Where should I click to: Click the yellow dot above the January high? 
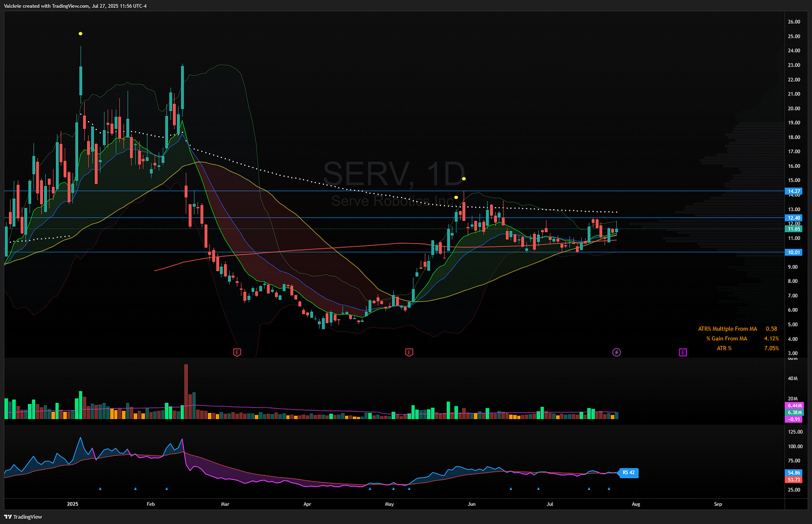point(80,33)
